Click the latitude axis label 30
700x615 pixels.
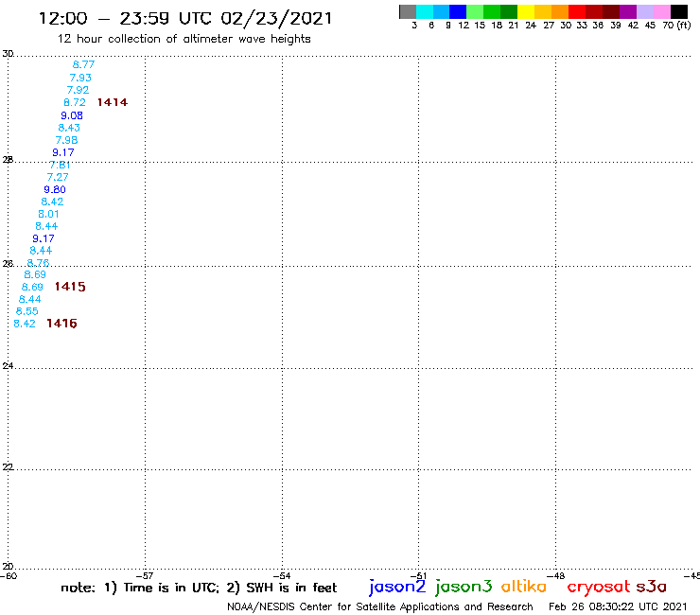pyautogui.click(x=8, y=54)
